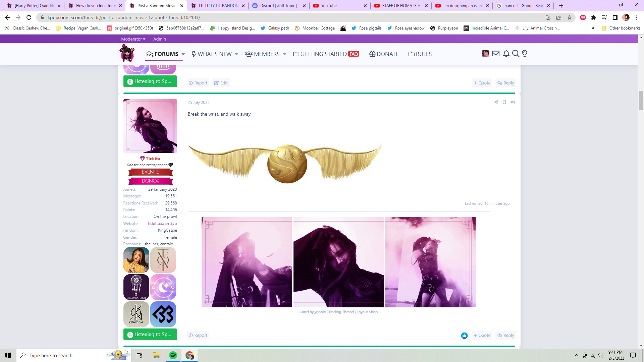Screen dimensions: 644x362
Task: Expand the Members dropdown arrow
Action: (284, 54)
